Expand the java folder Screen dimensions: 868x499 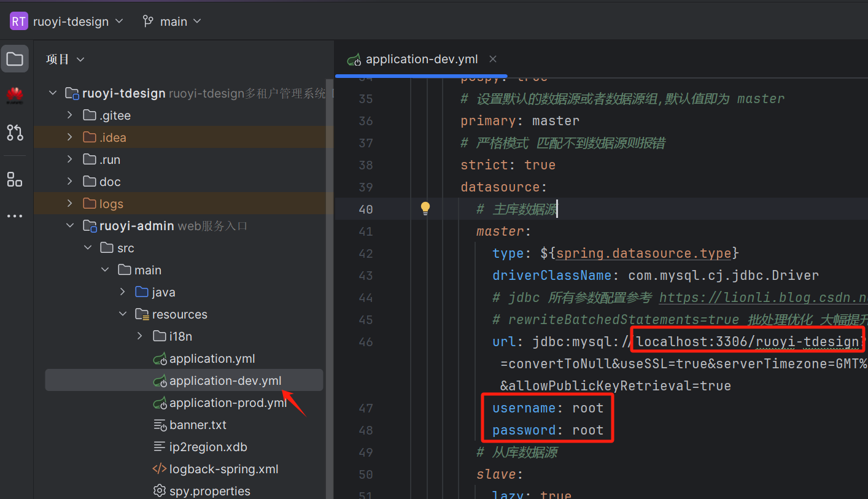coord(122,292)
